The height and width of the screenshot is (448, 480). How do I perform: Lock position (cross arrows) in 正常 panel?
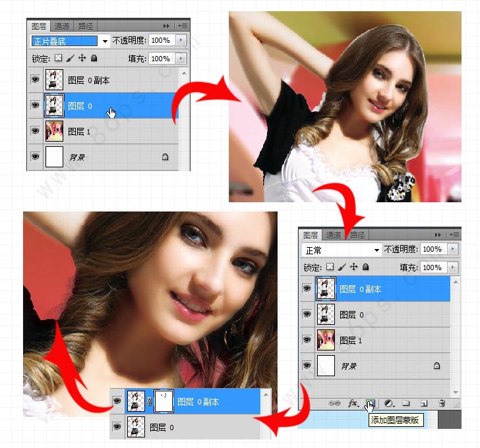coord(353,267)
